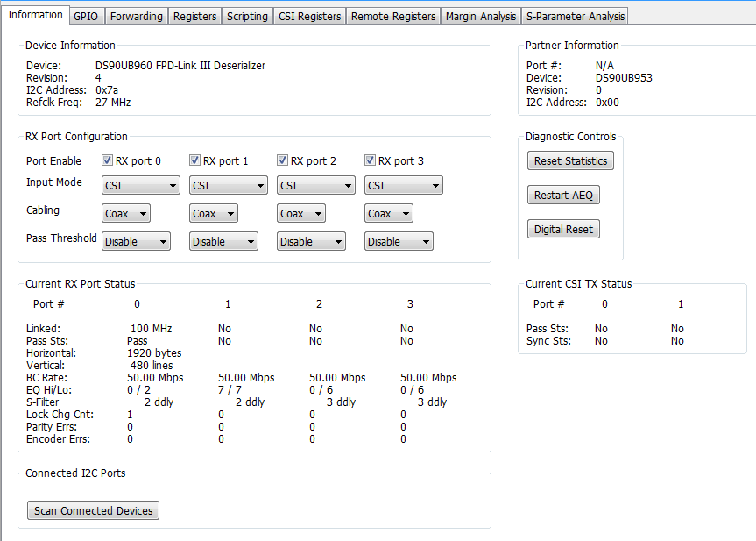This screenshot has width=756, height=541.
Task: Click port 1 EQ Hi/Lo value 7 / 7
Action: [230, 390]
